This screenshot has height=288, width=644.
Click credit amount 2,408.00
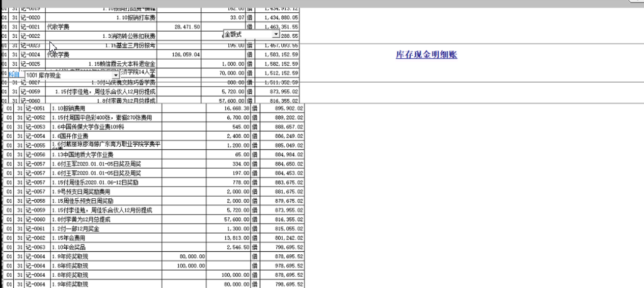[x=238, y=136]
